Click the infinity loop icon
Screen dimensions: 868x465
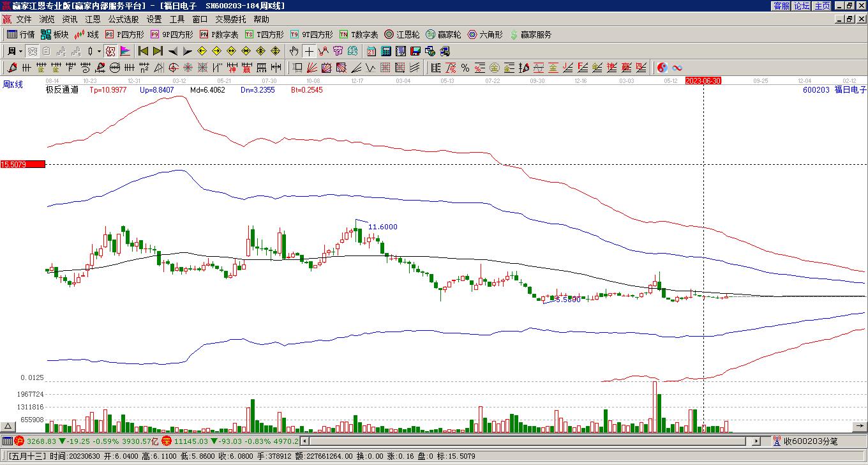677,68
